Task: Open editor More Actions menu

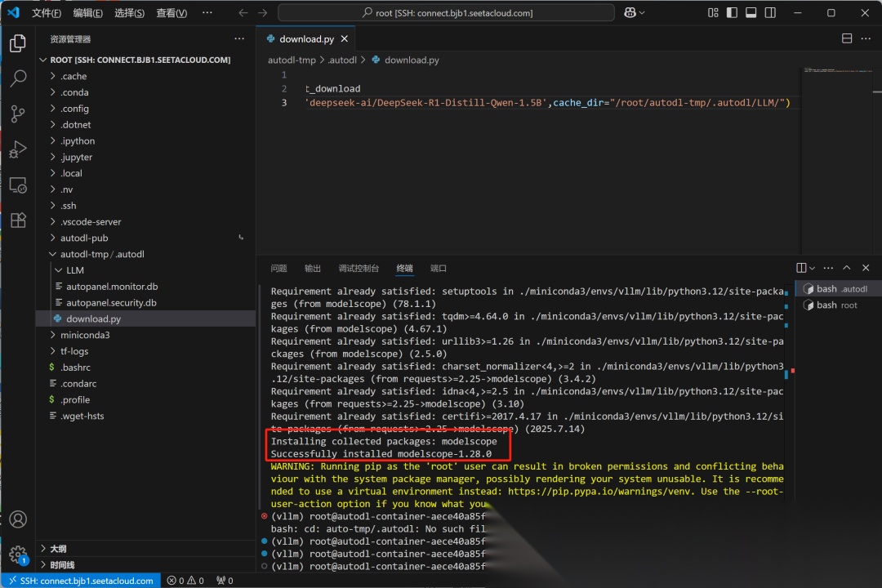Action: pyautogui.click(x=866, y=38)
